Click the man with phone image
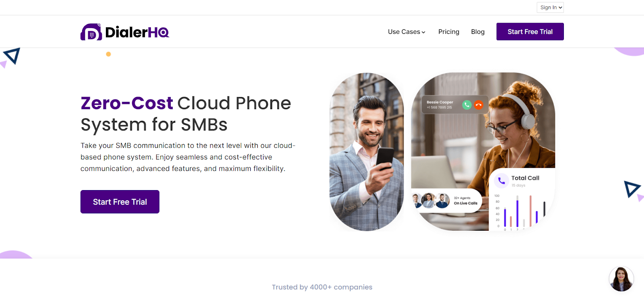This screenshot has height=300, width=644. point(367,152)
